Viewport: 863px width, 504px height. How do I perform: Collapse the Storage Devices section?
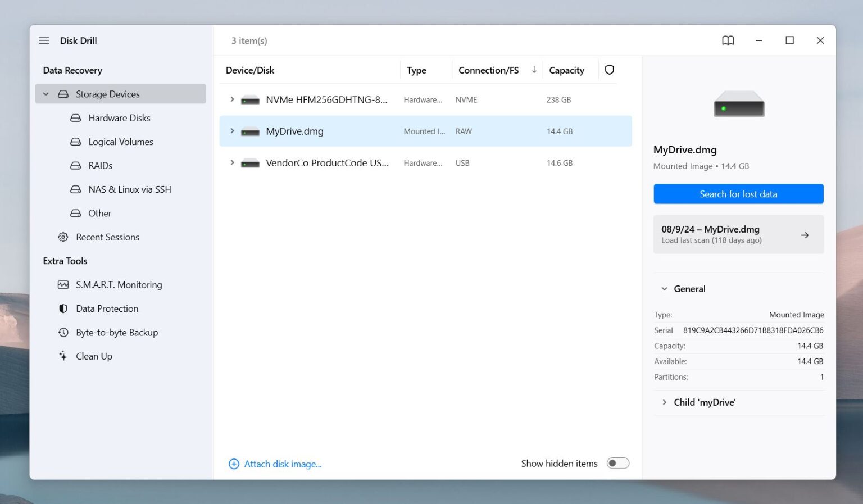click(x=46, y=94)
